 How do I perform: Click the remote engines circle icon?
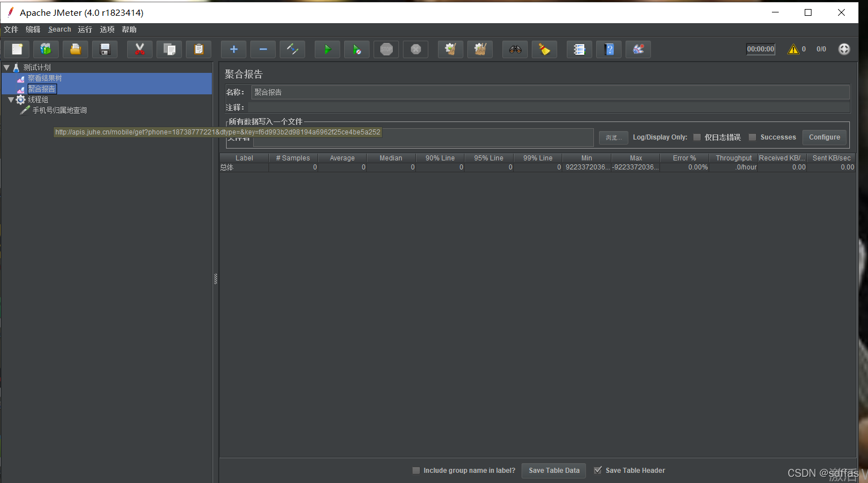(844, 49)
